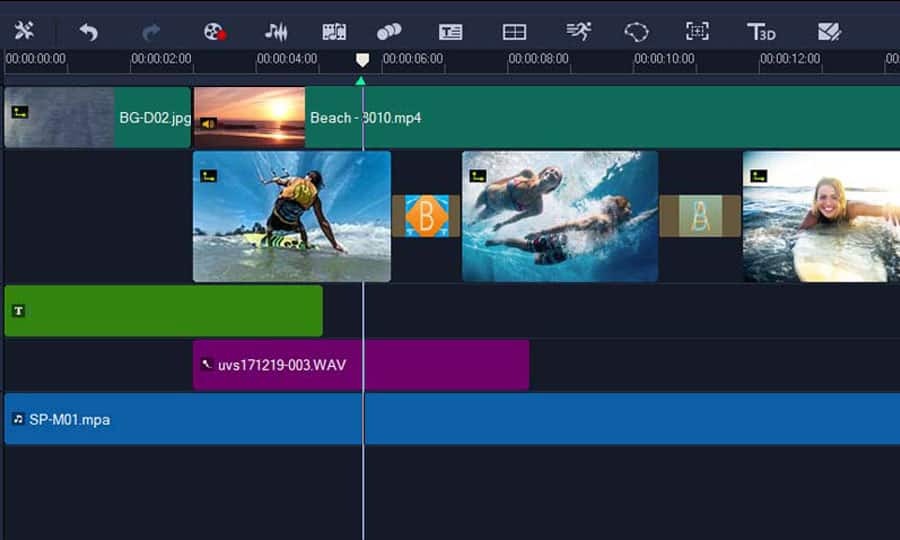Click the Undo arrow icon
The height and width of the screenshot is (540, 900).
[88, 32]
